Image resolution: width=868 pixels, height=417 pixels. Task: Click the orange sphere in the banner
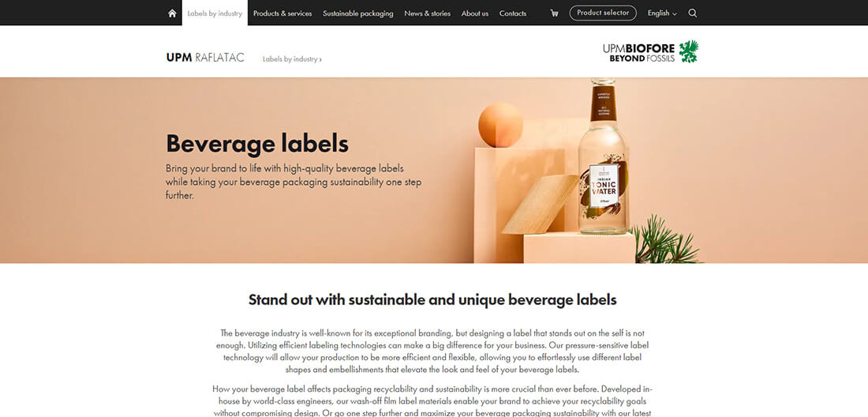click(500, 125)
